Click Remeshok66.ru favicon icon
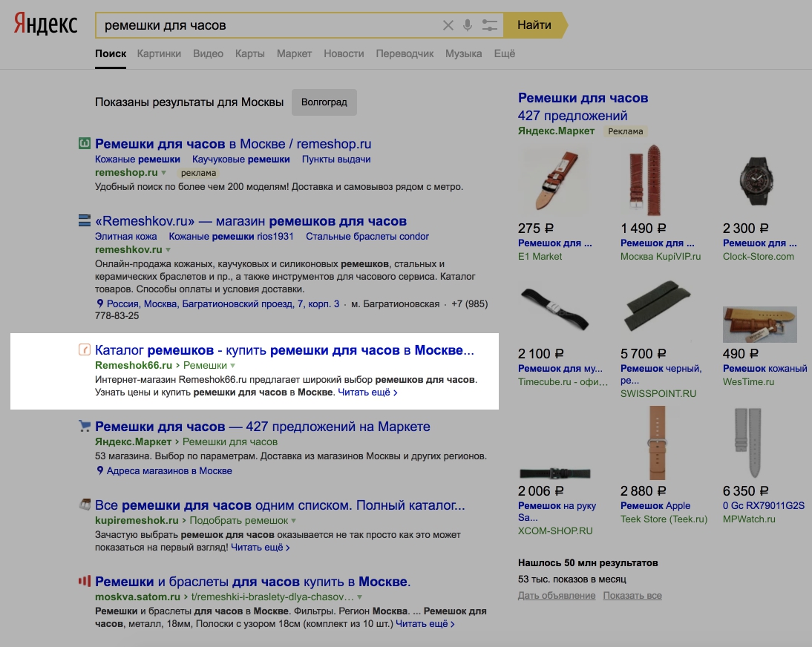This screenshot has height=647, width=812. (85, 349)
